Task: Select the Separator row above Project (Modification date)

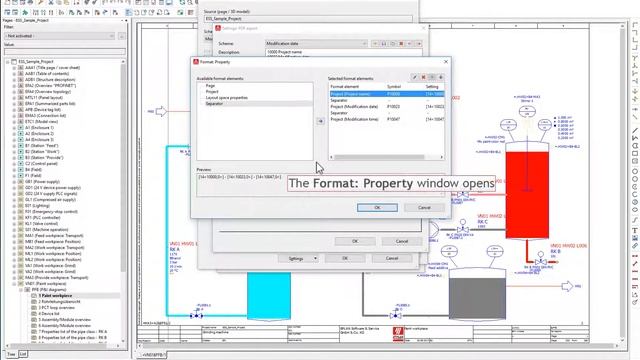Action: point(387,100)
